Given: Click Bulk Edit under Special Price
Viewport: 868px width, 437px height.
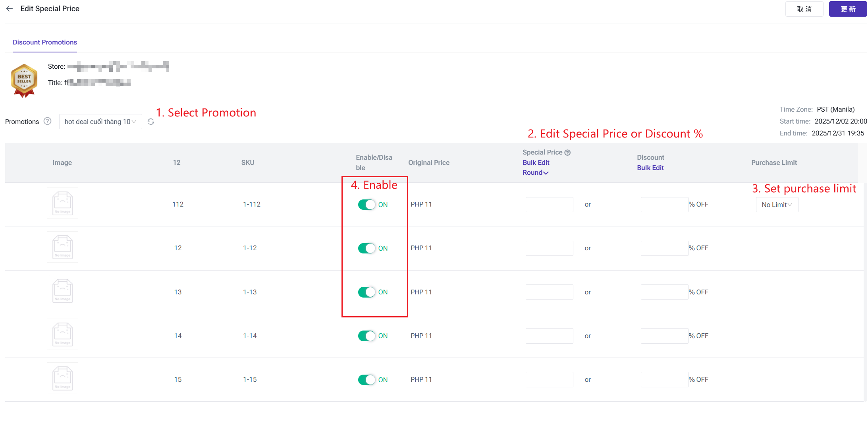Looking at the screenshot, I should click(536, 162).
